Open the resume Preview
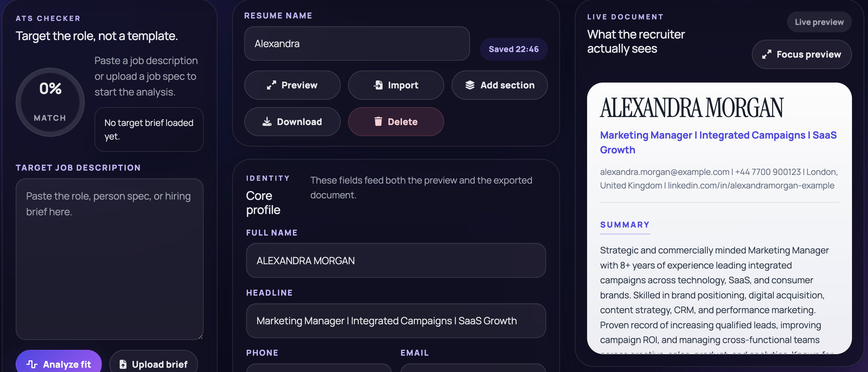 coord(292,85)
